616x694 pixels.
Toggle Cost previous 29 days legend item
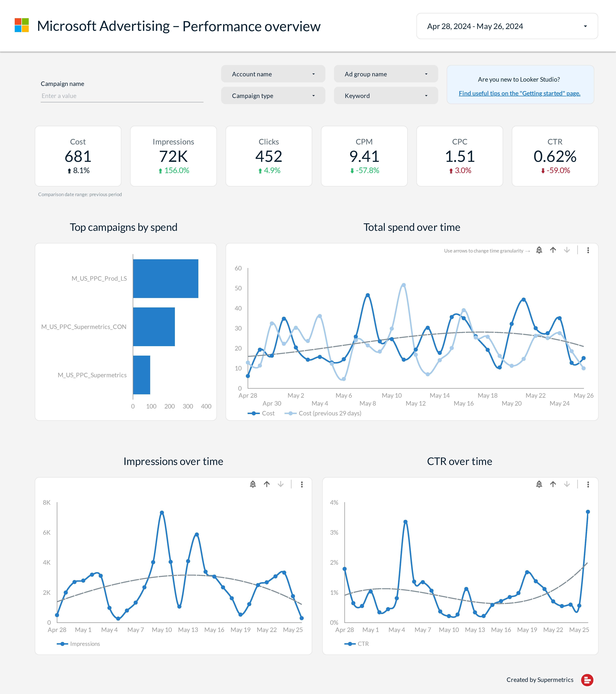[323, 413]
